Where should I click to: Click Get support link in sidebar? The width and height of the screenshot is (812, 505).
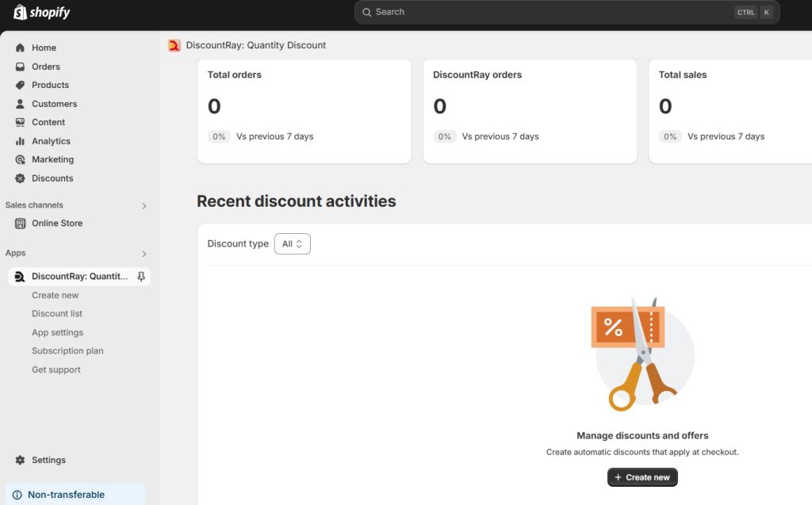coord(56,370)
